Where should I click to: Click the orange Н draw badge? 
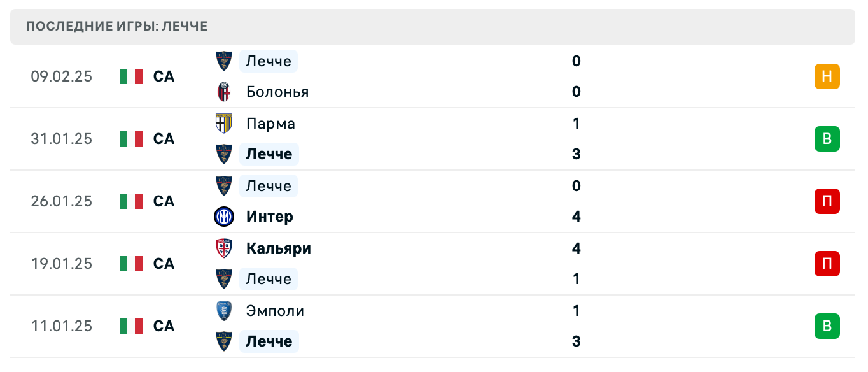(x=827, y=76)
